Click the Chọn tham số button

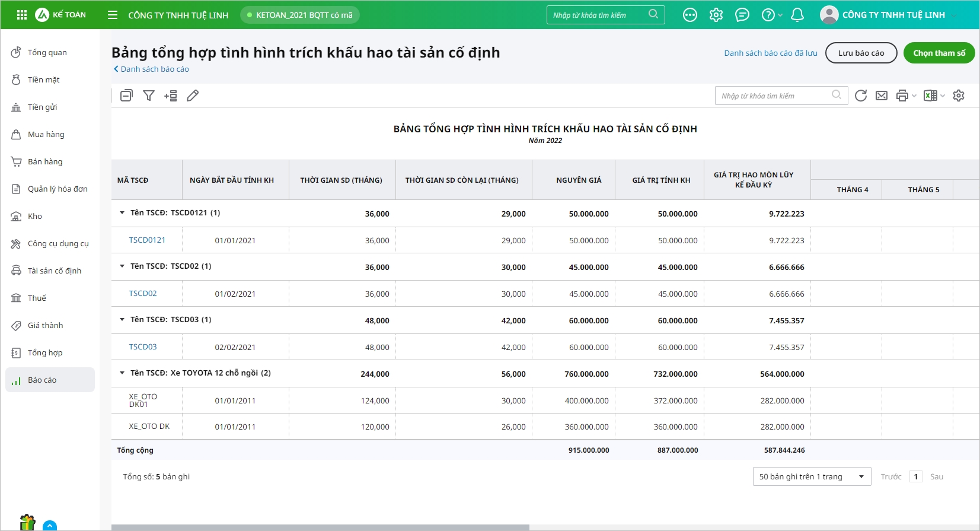point(938,53)
